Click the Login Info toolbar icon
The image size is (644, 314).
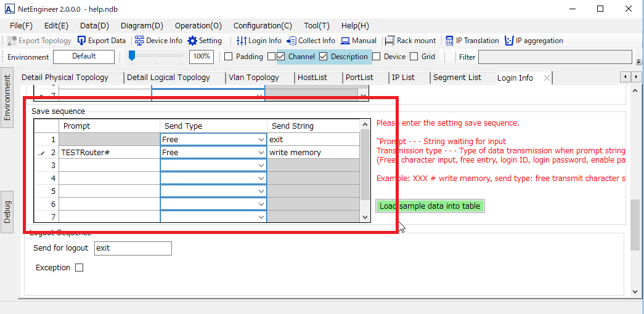point(242,41)
